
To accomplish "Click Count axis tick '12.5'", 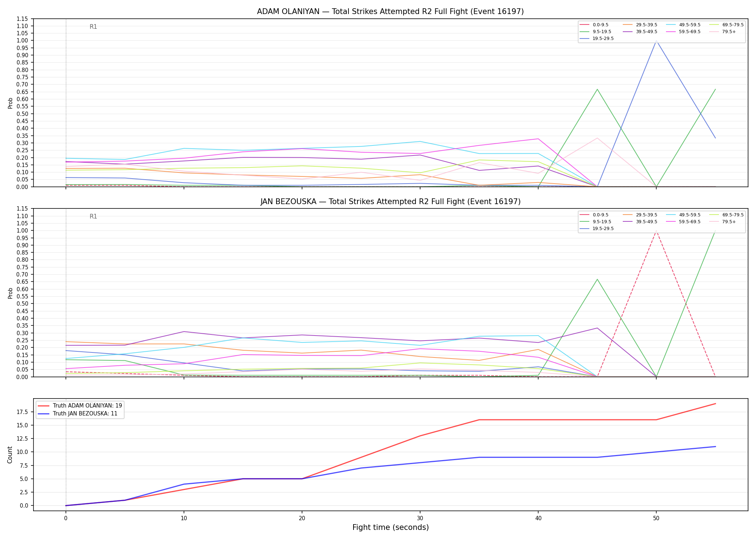I will [23, 438].
